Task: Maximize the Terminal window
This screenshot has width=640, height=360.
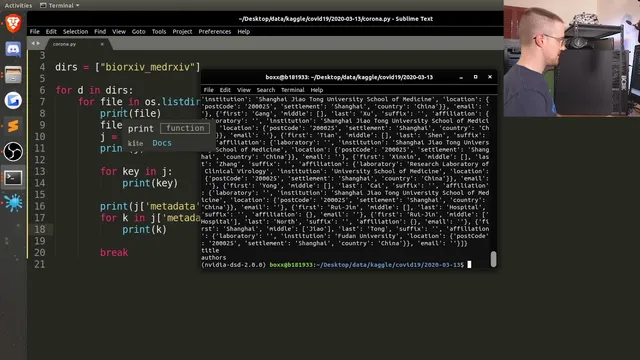Action: [x=476, y=77]
